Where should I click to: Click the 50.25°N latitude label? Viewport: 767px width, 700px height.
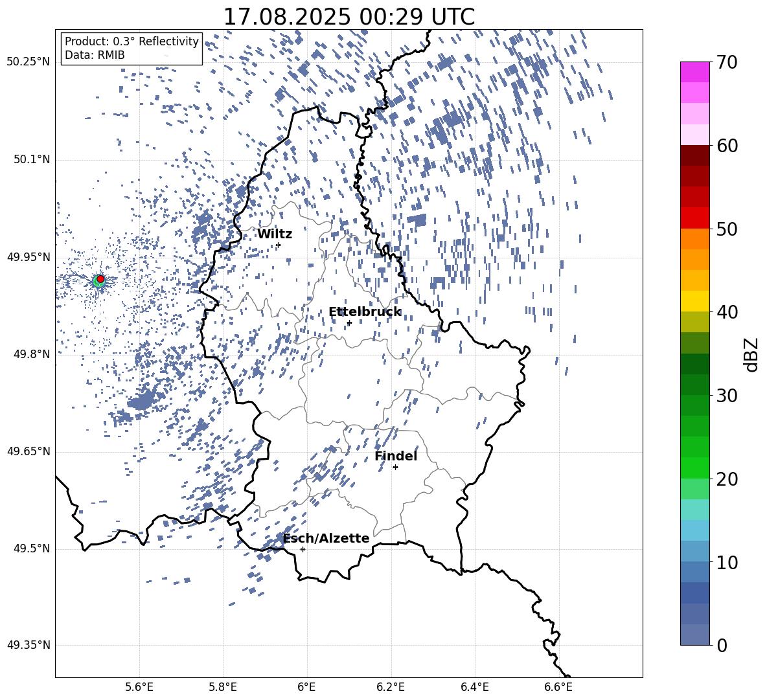click(x=29, y=62)
